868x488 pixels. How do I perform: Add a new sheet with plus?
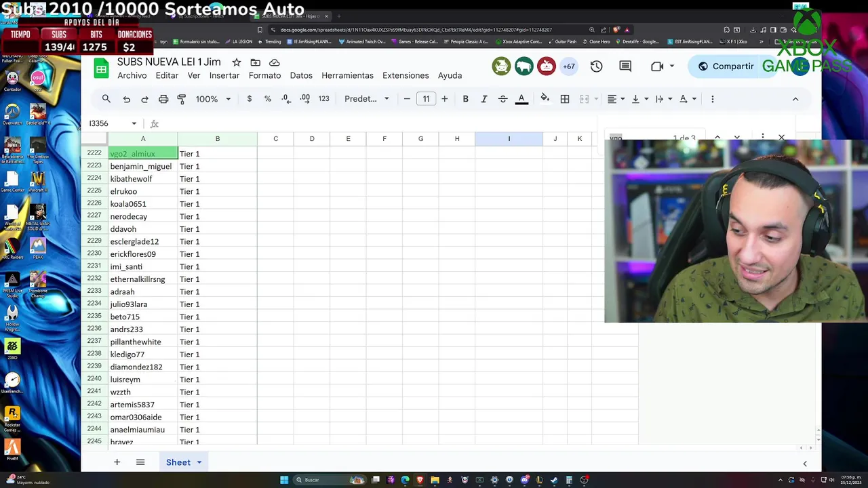(117, 462)
